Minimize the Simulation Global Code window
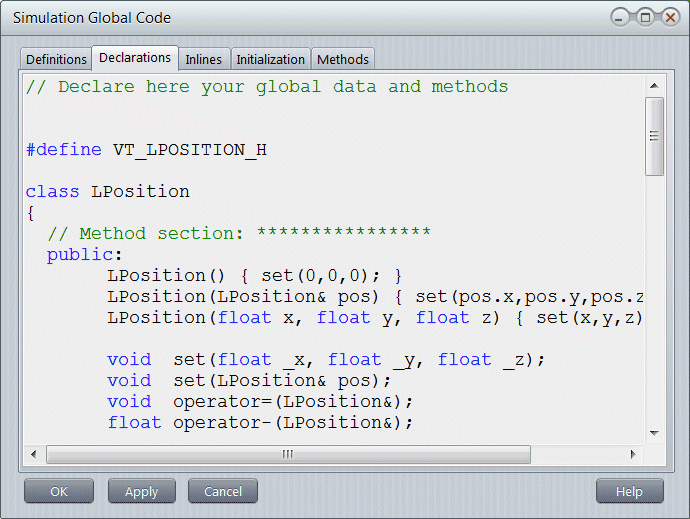The width and height of the screenshot is (690, 519). pos(621,17)
